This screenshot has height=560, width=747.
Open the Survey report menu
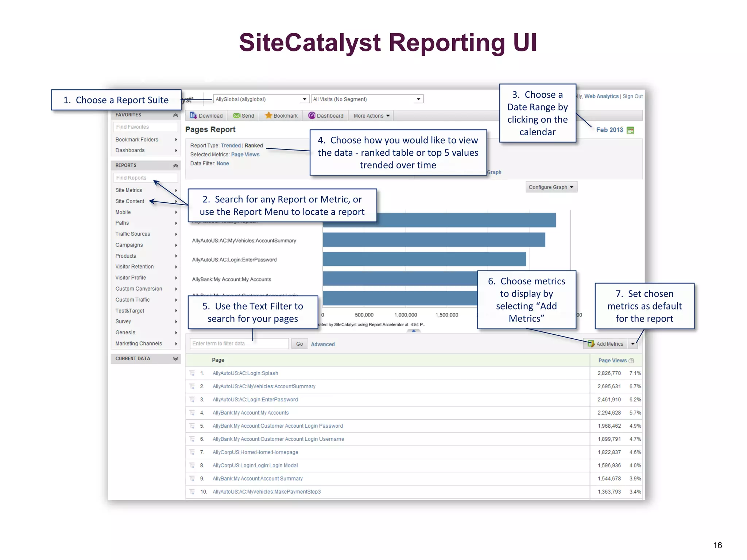[146, 322]
